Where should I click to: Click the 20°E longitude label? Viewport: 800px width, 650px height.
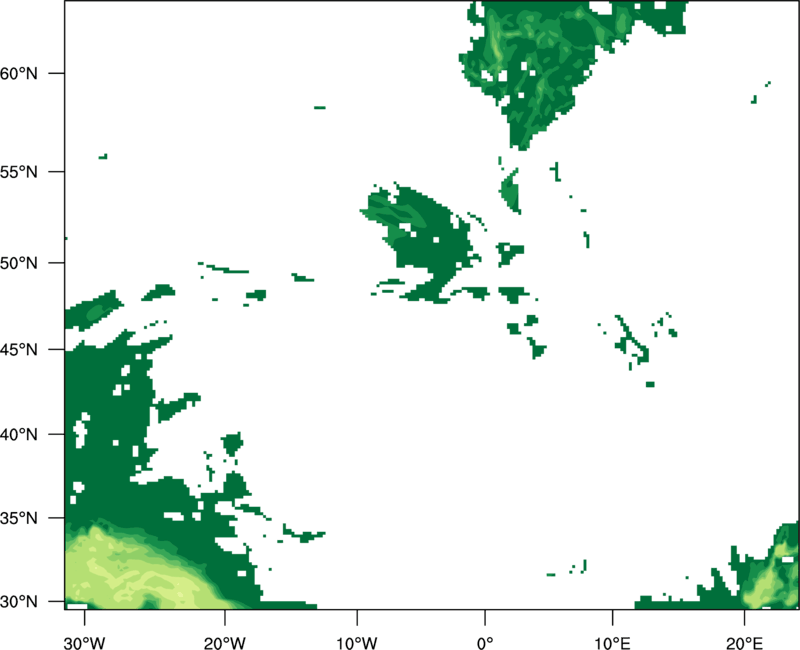point(744,643)
